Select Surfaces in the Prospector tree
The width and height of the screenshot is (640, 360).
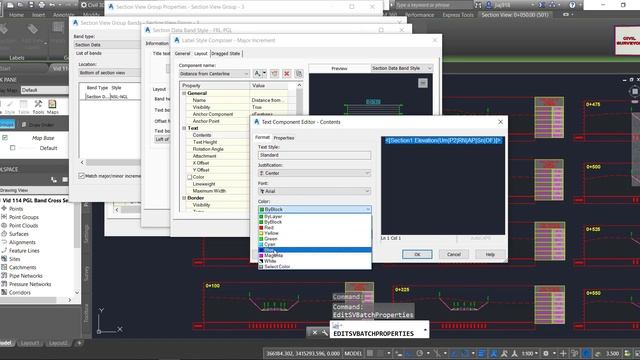click(19, 234)
